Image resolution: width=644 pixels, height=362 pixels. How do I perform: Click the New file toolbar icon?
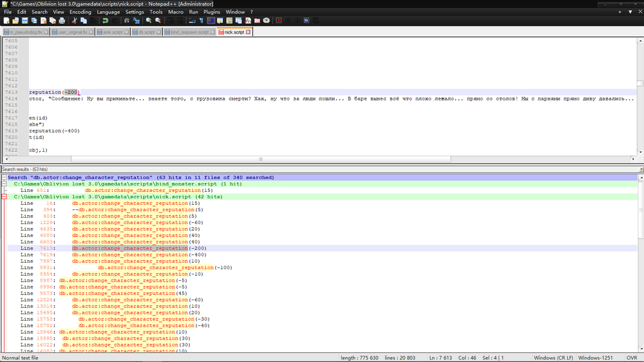coord(5,21)
